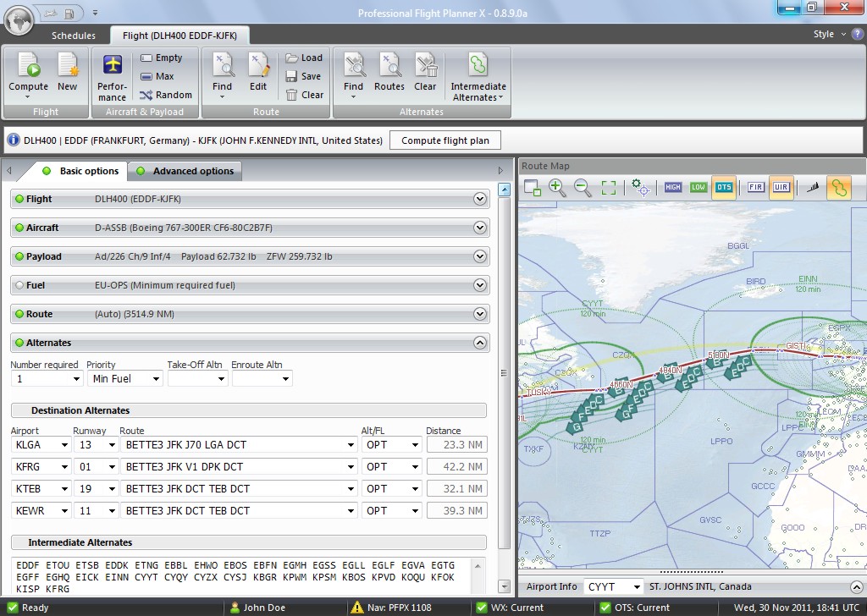The image size is (867, 616).
Task: Toggle HIGH airways display on the map
Action: tap(672, 187)
